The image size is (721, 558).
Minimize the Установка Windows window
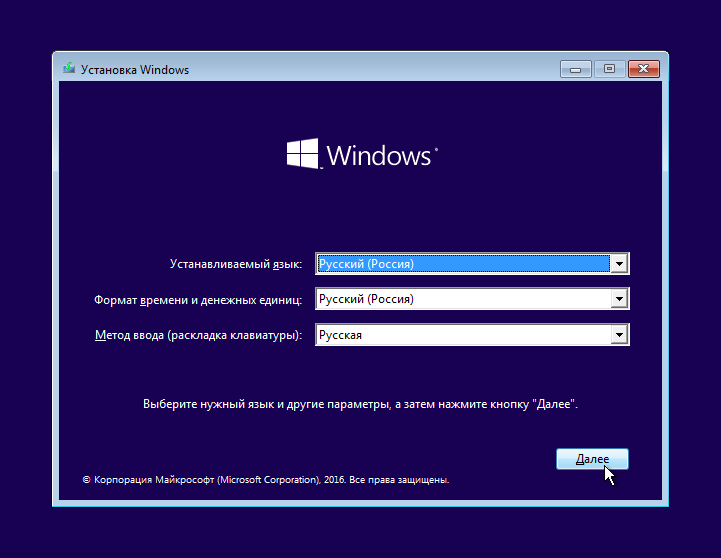[x=576, y=69]
